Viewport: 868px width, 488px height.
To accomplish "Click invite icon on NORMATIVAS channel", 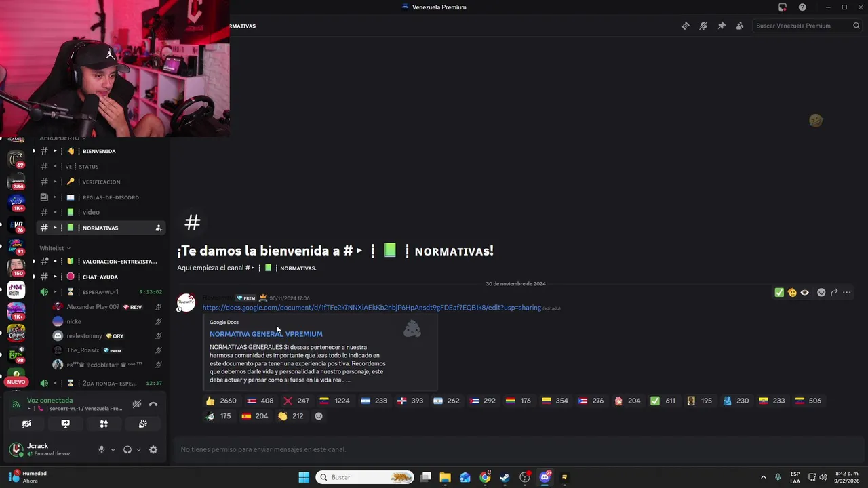I will click(x=158, y=228).
